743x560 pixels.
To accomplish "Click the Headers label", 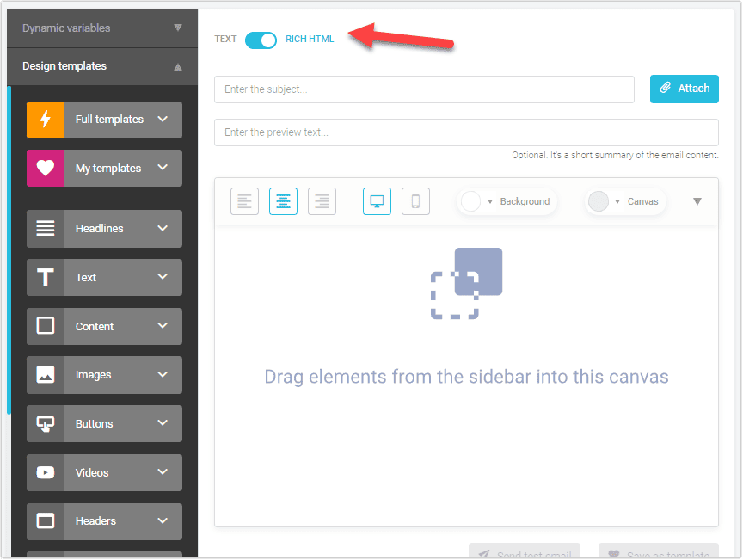I will point(95,521).
